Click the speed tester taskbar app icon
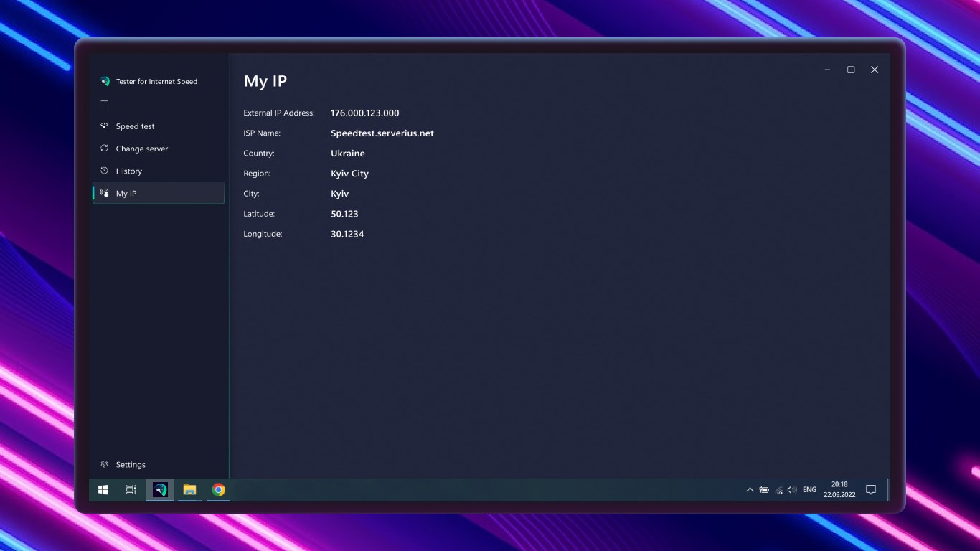The image size is (980, 551). [x=160, y=490]
